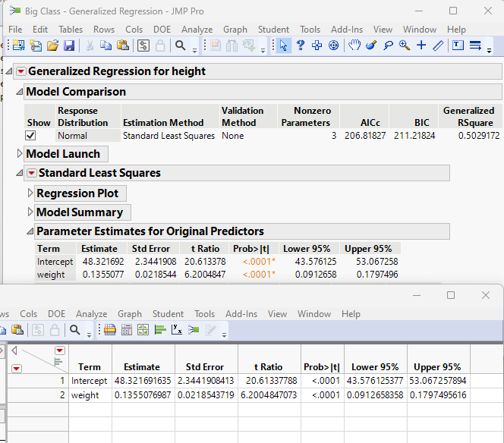The image size is (504, 443).
Task: Click the AICc value 206.81827
Action: tap(365, 136)
